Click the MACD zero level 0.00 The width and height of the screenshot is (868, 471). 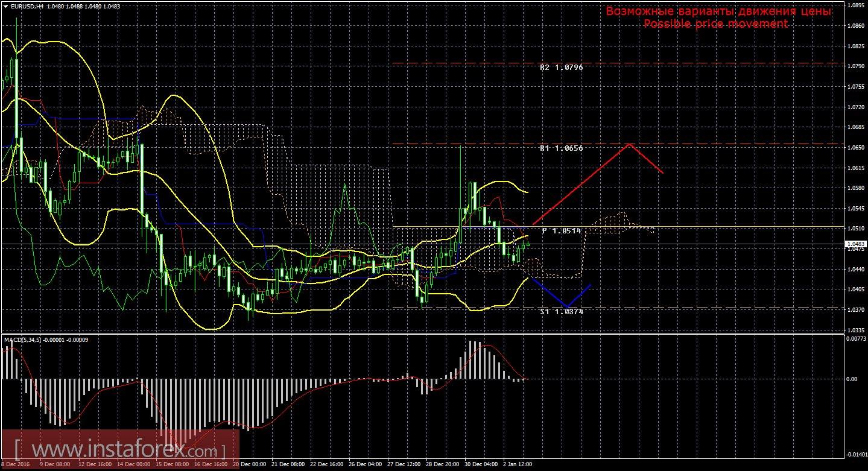pyautogui.click(x=852, y=379)
